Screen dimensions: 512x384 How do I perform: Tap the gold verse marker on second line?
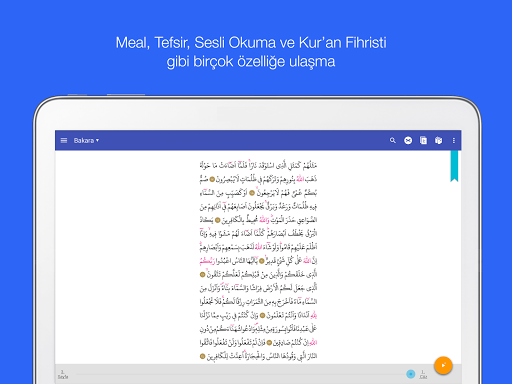(212, 179)
